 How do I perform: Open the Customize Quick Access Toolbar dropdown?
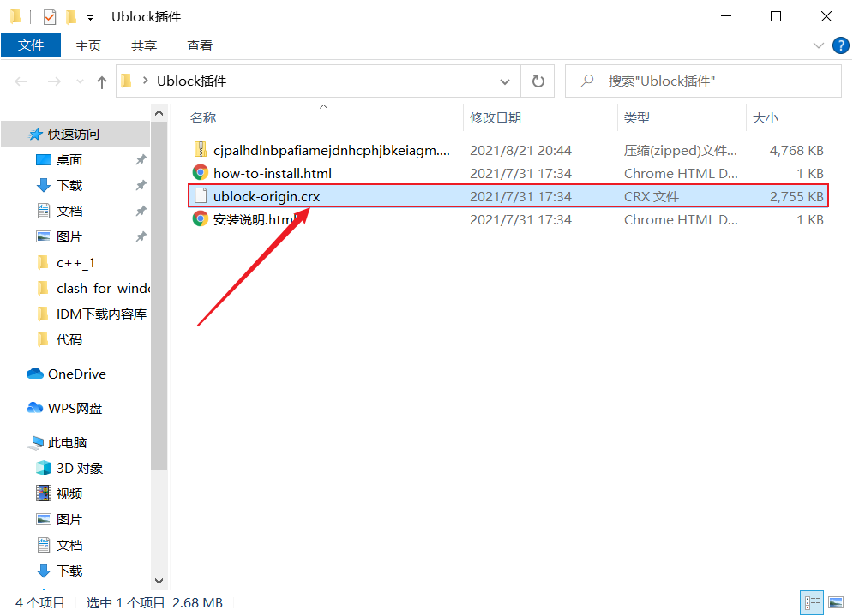pos(90,18)
